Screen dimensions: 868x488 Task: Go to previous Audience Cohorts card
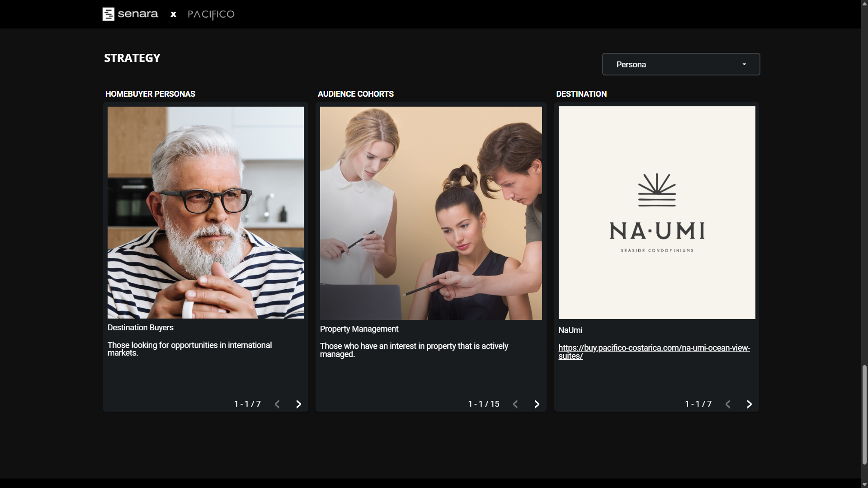[515, 404]
